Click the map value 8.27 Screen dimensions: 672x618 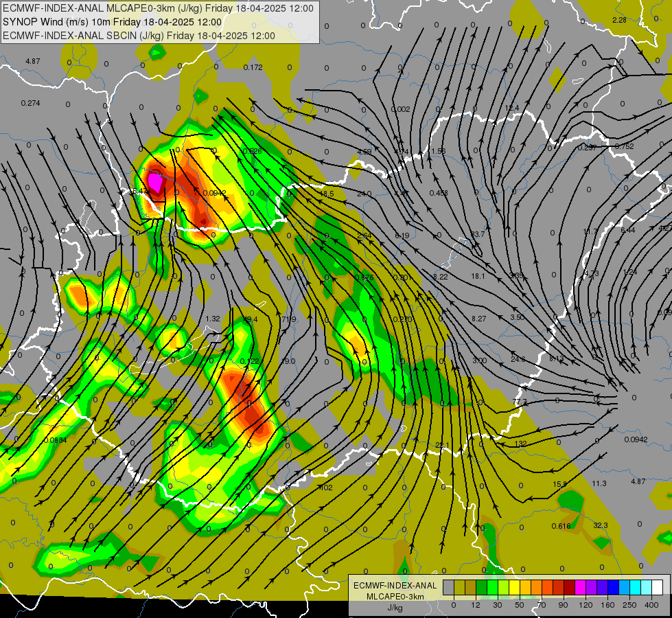(x=478, y=319)
